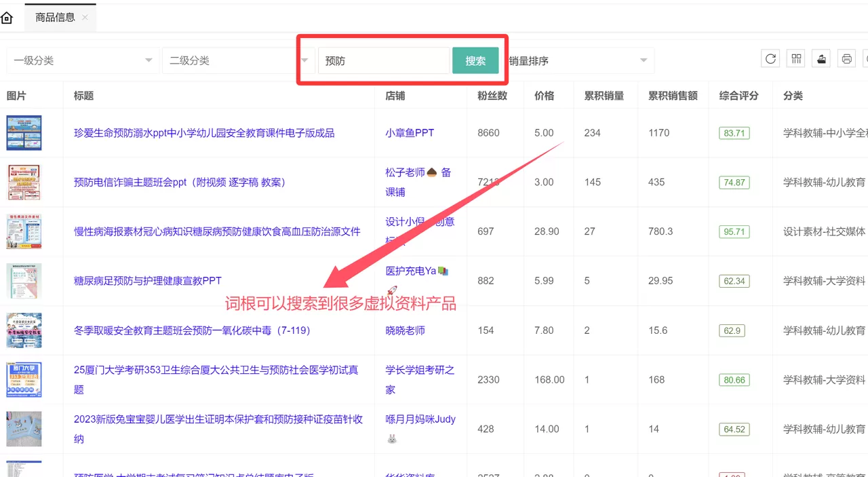
Task: Click the first product thumbnail image
Action: (x=24, y=133)
